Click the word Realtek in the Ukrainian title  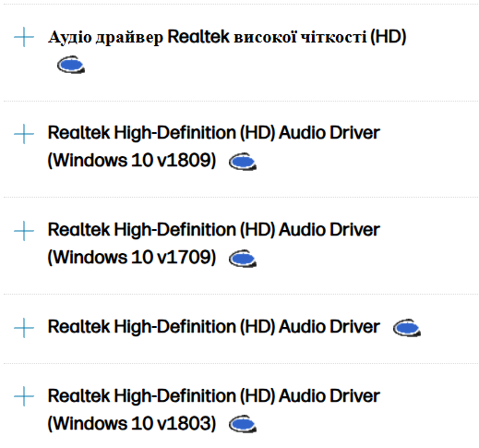coord(198,36)
